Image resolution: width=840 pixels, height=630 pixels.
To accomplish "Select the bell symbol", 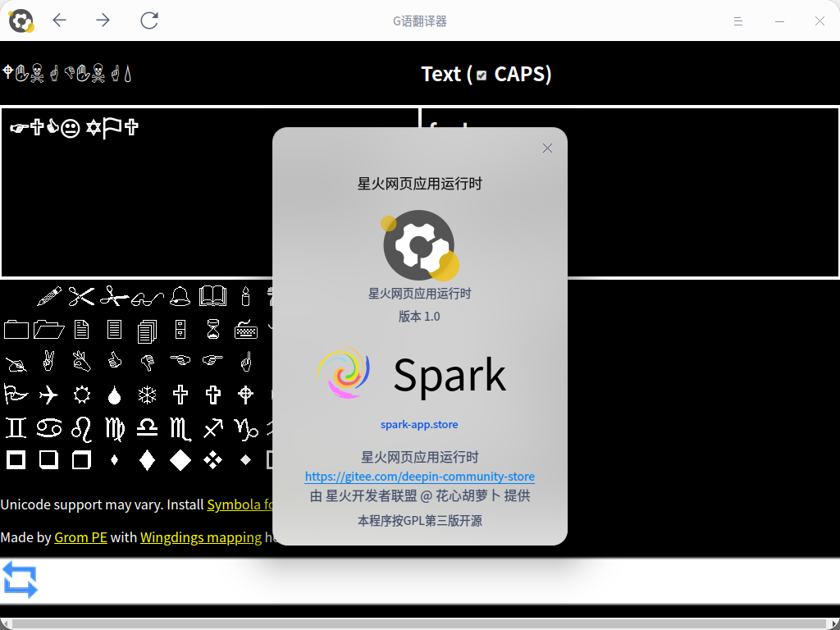I will click(180, 296).
